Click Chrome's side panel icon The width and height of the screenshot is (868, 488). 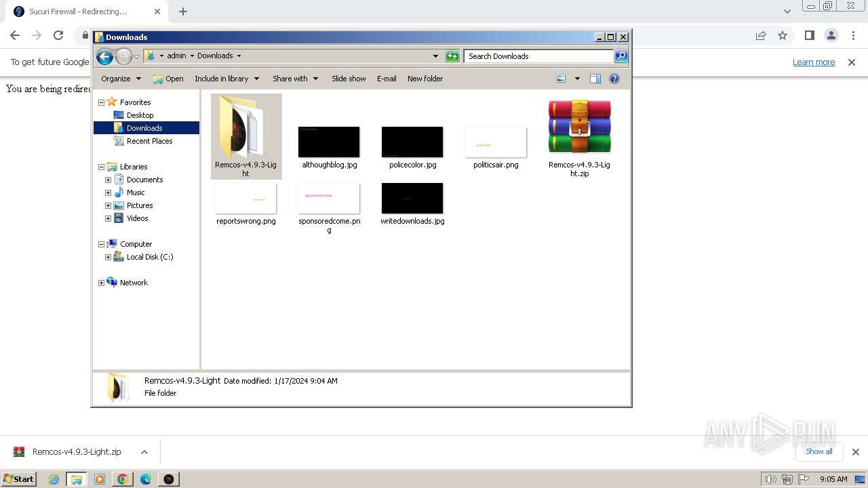coord(810,35)
